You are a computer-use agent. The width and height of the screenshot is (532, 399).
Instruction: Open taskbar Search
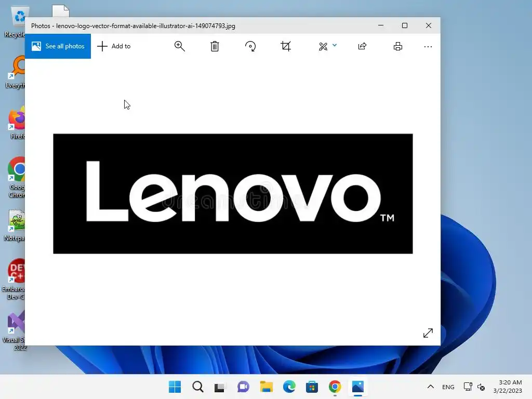click(198, 387)
